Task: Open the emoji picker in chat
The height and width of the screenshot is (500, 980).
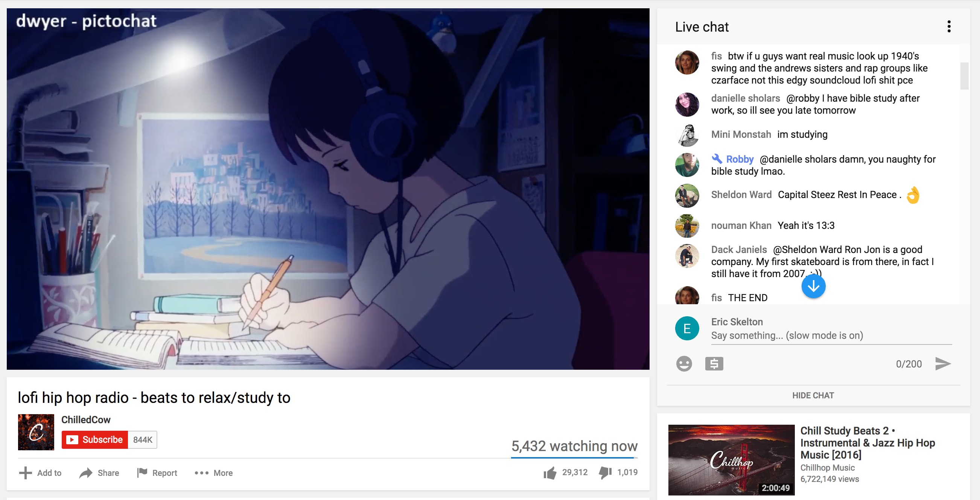Action: coord(684,363)
